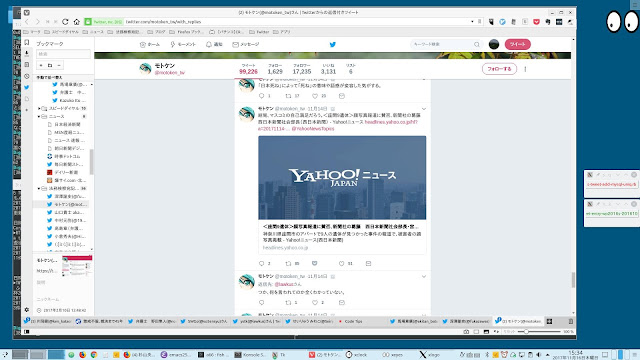The height and width of the screenshot is (360, 640).
Task: Reload the current Twitter page
Action: point(65,22)
